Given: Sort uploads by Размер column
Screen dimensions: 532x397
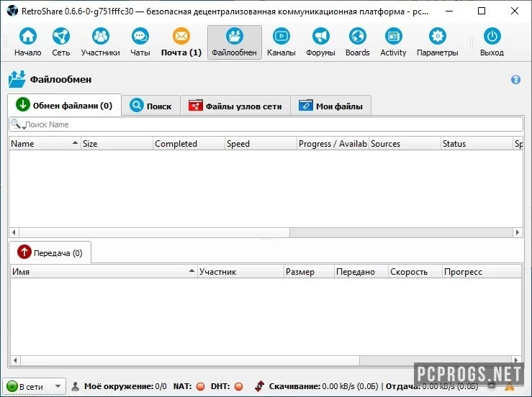Looking at the screenshot, I should tap(309, 272).
